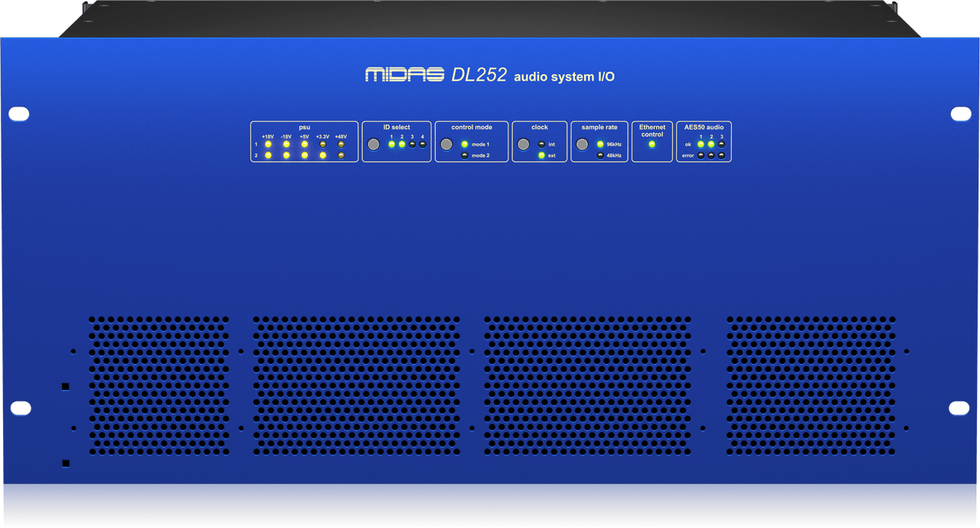This screenshot has height=528, width=980.
Task: Click AES50 audio error LED 3
Action: click(721, 156)
